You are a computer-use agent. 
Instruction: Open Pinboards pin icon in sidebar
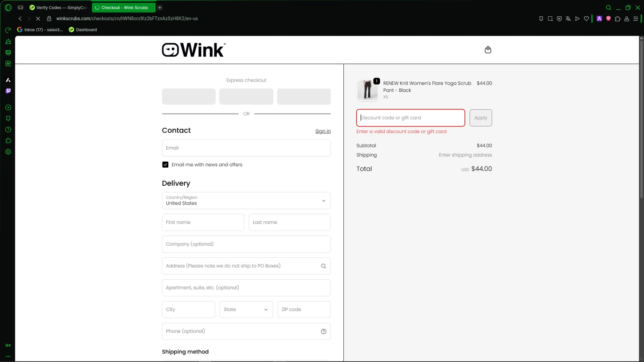(x=8, y=118)
